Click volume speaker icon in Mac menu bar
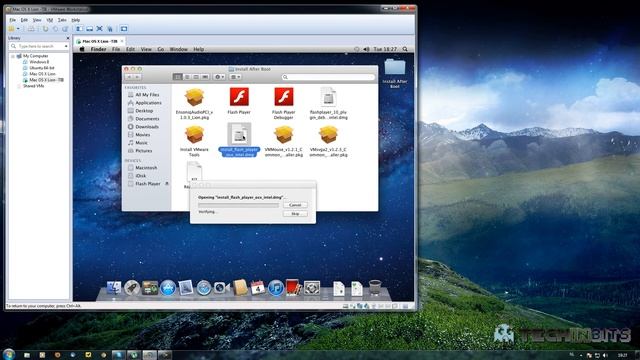640x360 pixels. (367, 49)
